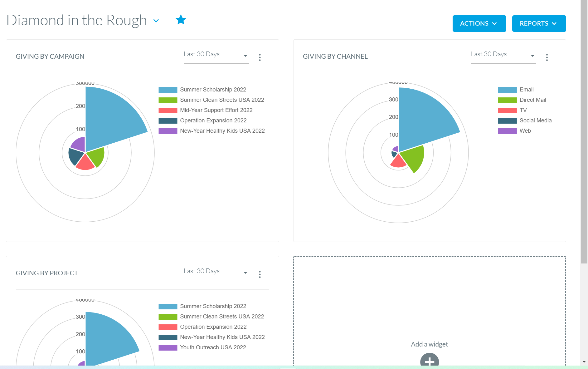This screenshot has height=369, width=588.
Task: Toggle Summer Scholarship 2022 swatch in Project legend
Action: click(168, 307)
